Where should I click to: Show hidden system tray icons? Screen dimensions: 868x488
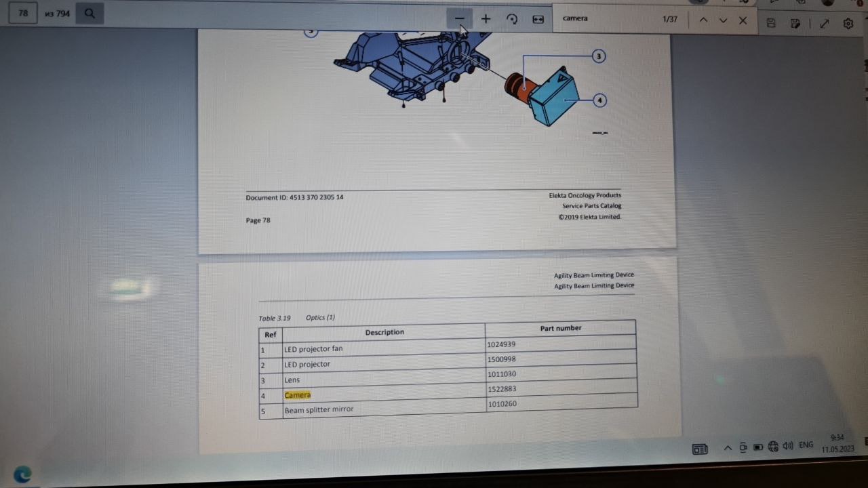pyautogui.click(x=728, y=447)
